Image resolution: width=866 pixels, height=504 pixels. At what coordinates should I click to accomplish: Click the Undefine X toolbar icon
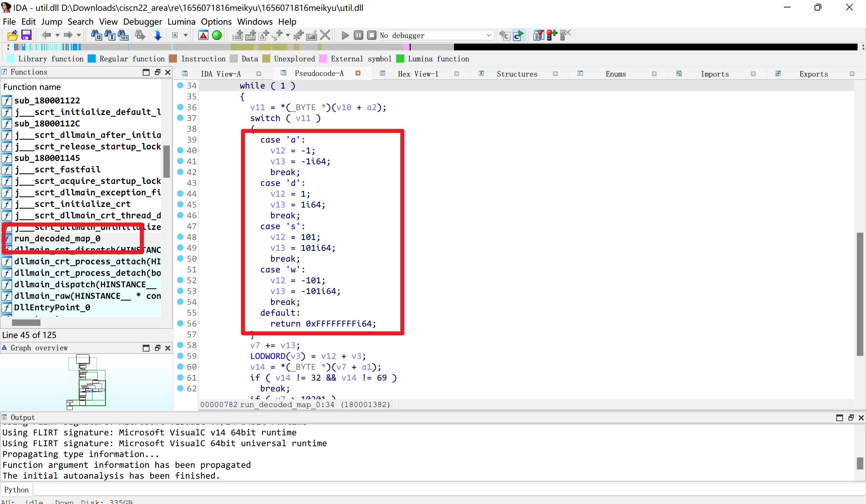tap(325, 35)
